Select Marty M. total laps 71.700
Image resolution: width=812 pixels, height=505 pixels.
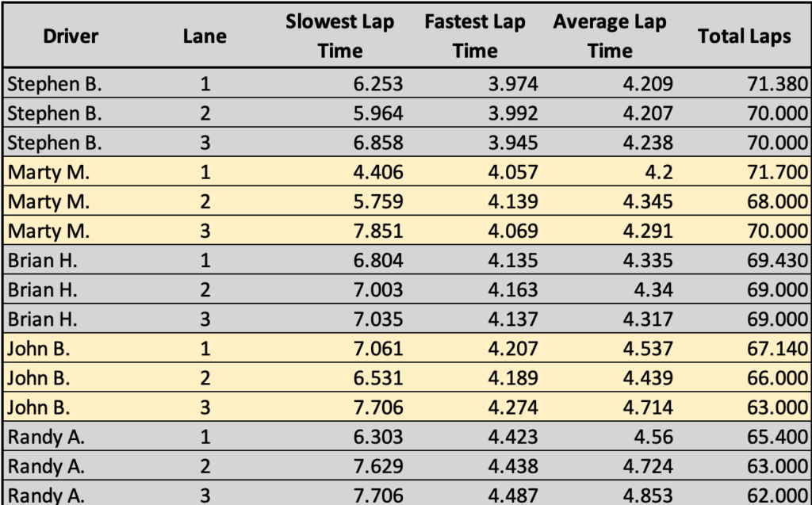coord(778,172)
